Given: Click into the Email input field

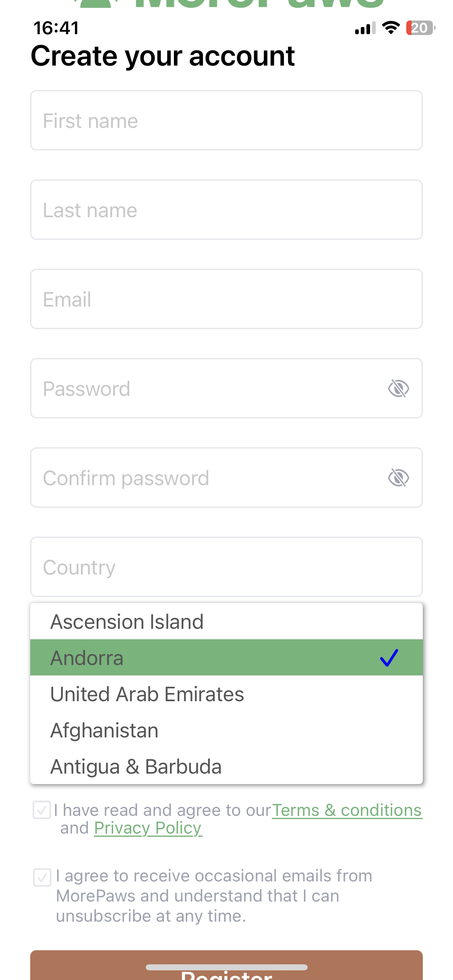Looking at the screenshot, I should (x=226, y=299).
